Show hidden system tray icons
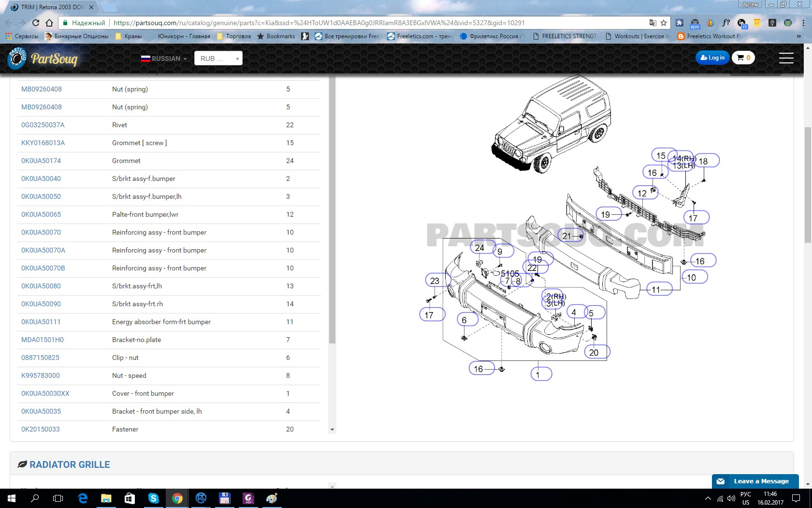 coord(708,498)
